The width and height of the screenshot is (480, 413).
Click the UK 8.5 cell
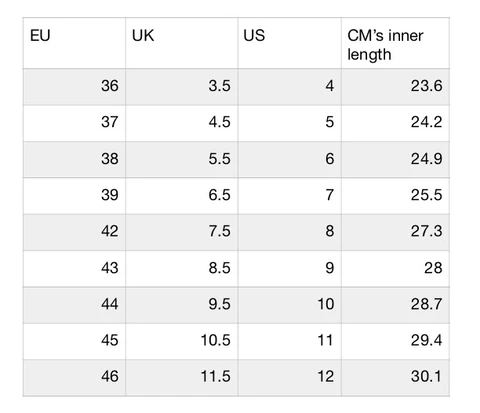click(x=182, y=268)
